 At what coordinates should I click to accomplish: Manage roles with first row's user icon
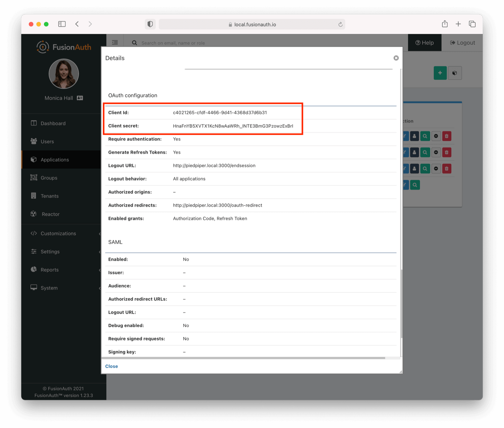click(414, 136)
